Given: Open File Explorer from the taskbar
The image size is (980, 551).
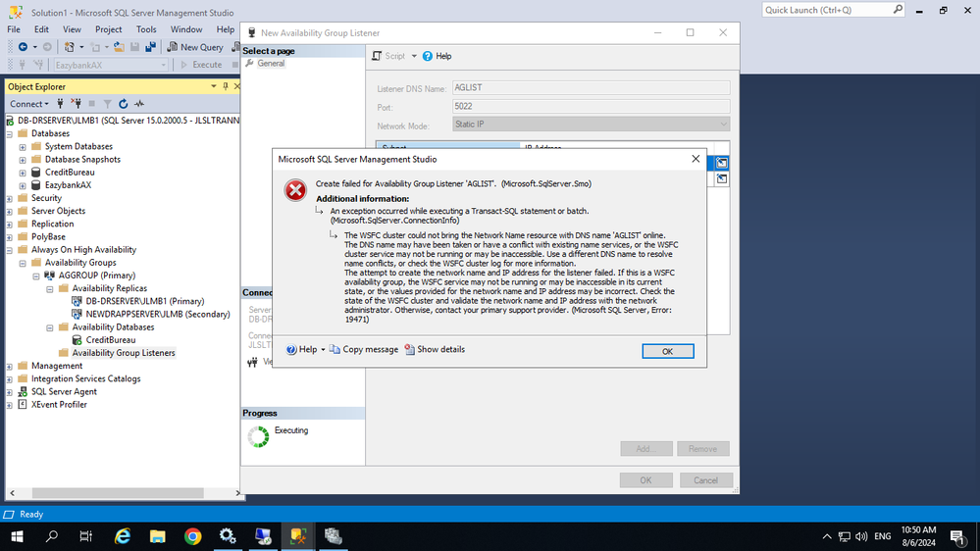Looking at the screenshot, I should coord(158,536).
